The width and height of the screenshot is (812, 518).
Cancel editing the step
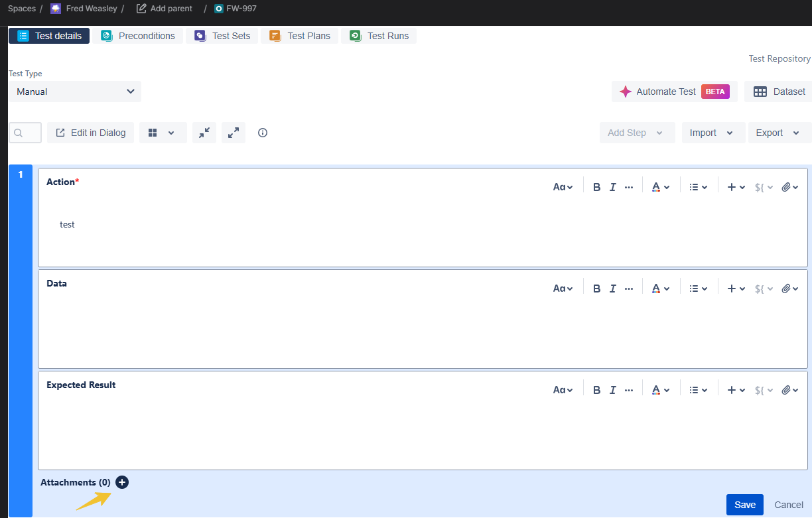(789, 505)
